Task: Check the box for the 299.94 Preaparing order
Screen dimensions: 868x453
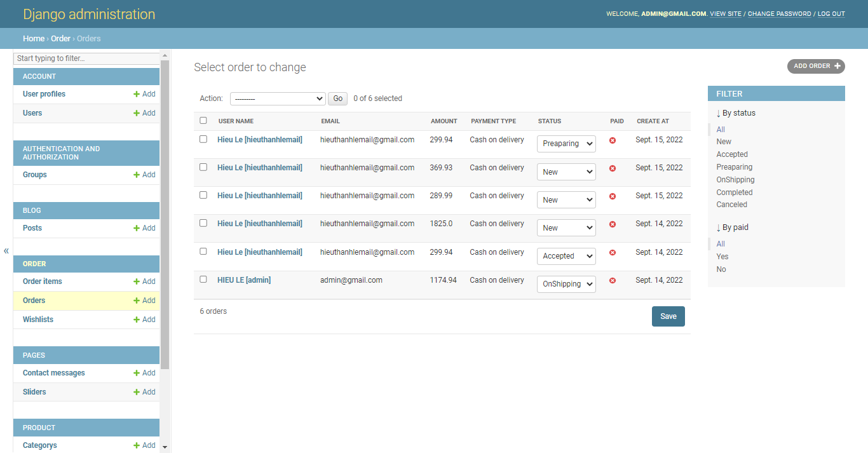Action: click(203, 139)
